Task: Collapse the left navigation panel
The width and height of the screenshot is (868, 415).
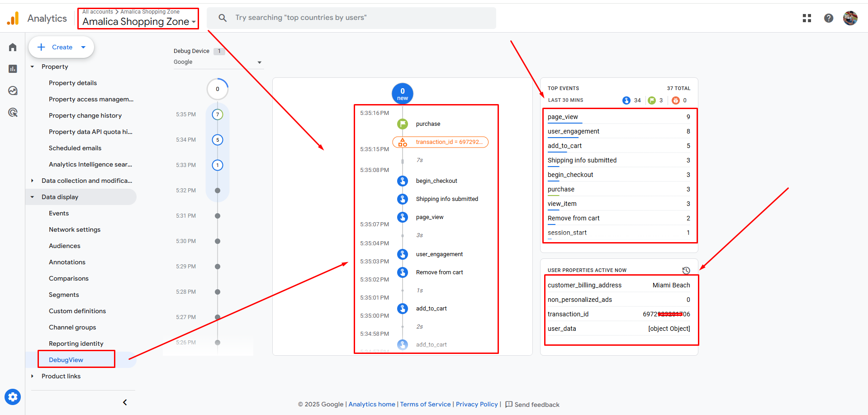Action: click(125, 402)
